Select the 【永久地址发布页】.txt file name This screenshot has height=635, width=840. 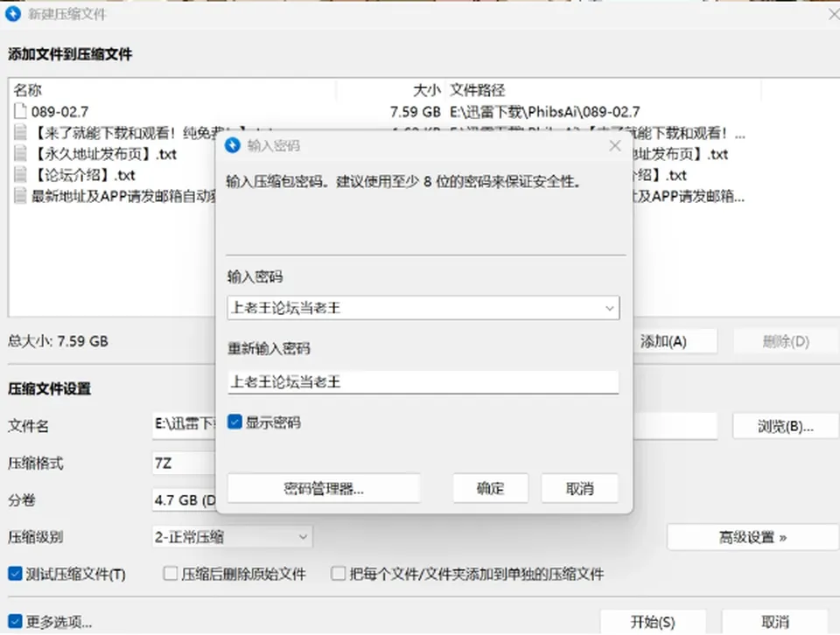tap(104, 154)
